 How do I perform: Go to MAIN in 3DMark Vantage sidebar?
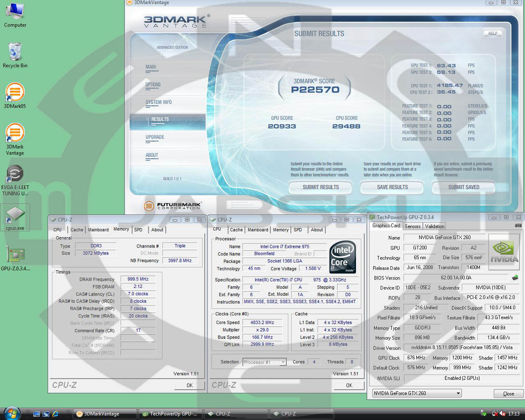(x=151, y=67)
